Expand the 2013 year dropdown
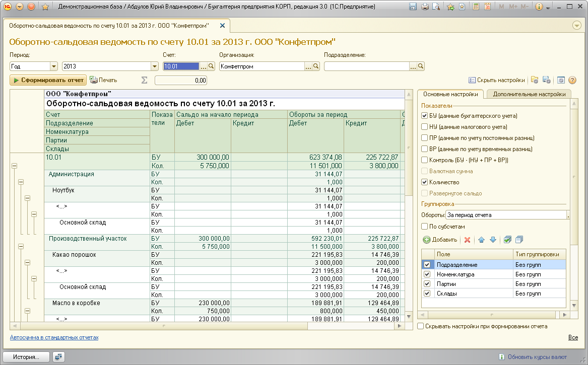 pos(155,66)
